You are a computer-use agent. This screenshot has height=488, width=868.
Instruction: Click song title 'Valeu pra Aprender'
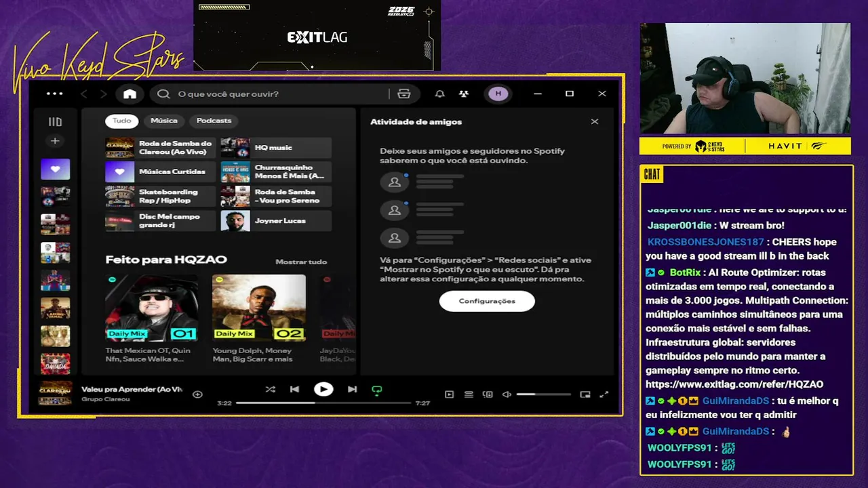point(132,389)
